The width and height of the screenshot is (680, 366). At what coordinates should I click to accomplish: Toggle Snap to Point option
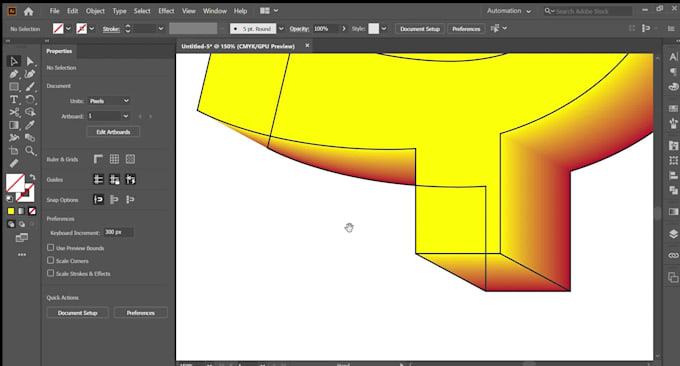click(98, 199)
